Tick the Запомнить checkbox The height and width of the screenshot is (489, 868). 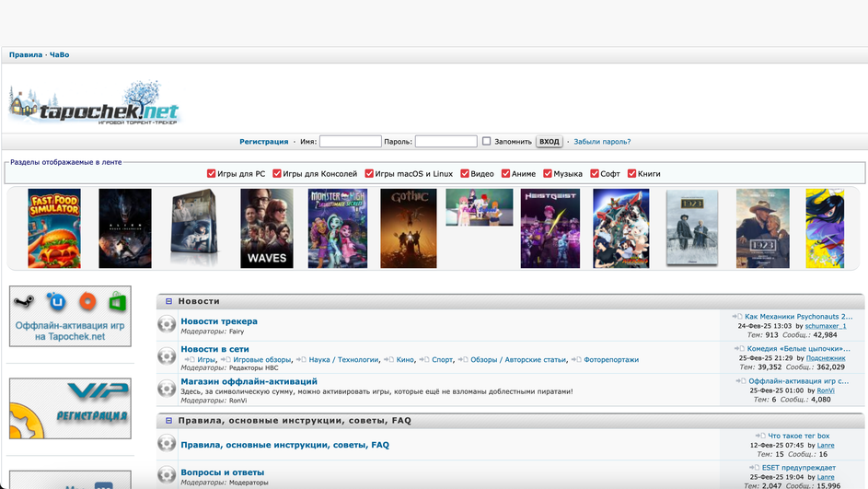486,141
